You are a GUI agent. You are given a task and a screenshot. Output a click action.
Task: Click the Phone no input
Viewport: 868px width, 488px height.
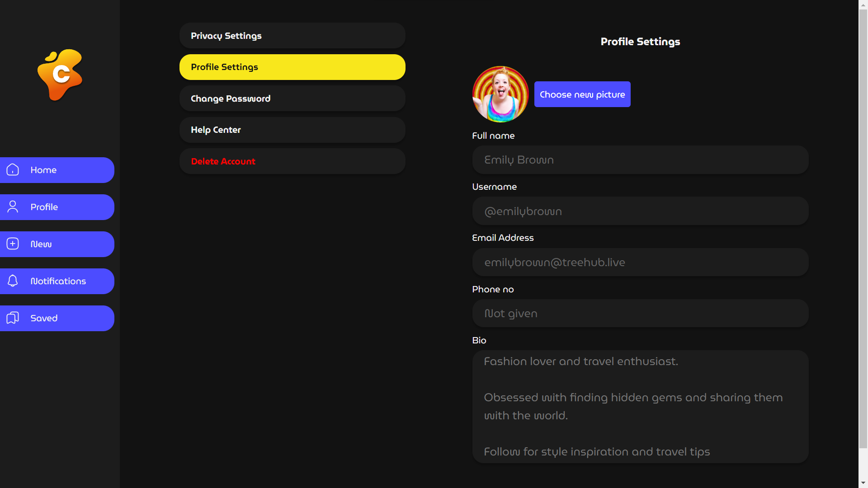point(640,313)
